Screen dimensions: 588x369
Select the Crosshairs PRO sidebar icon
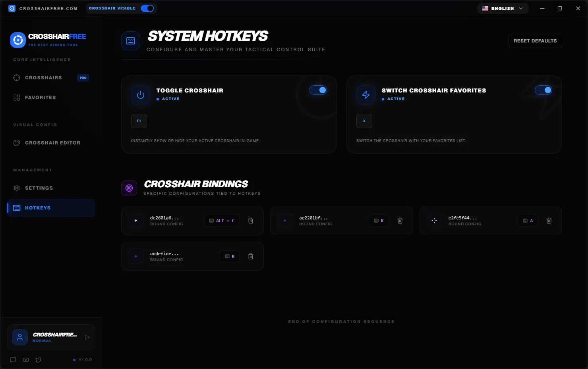(x=17, y=78)
